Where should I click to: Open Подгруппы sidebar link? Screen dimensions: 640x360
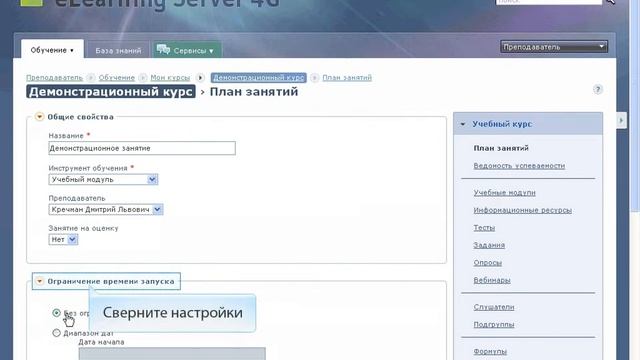pos(494,324)
